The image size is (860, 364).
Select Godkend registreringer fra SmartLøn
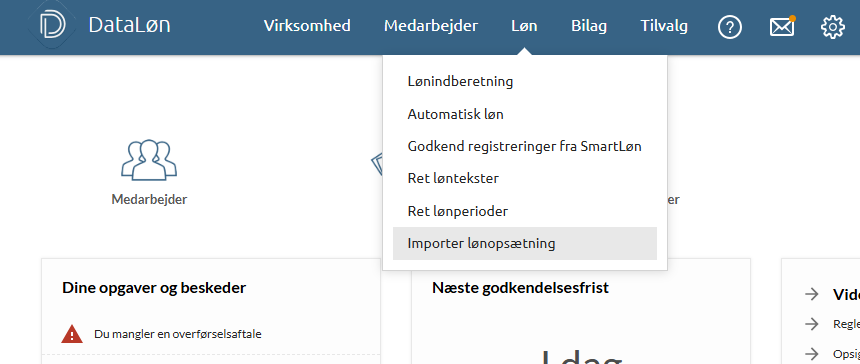click(525, 146)
